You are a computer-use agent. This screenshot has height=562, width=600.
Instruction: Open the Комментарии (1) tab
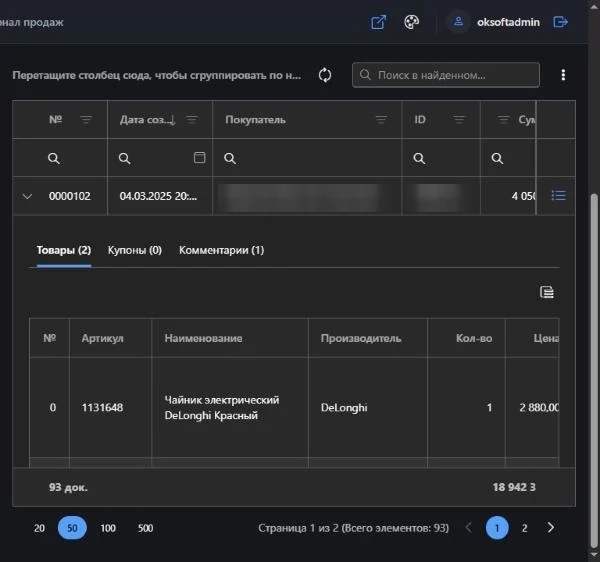click(222, 250)
